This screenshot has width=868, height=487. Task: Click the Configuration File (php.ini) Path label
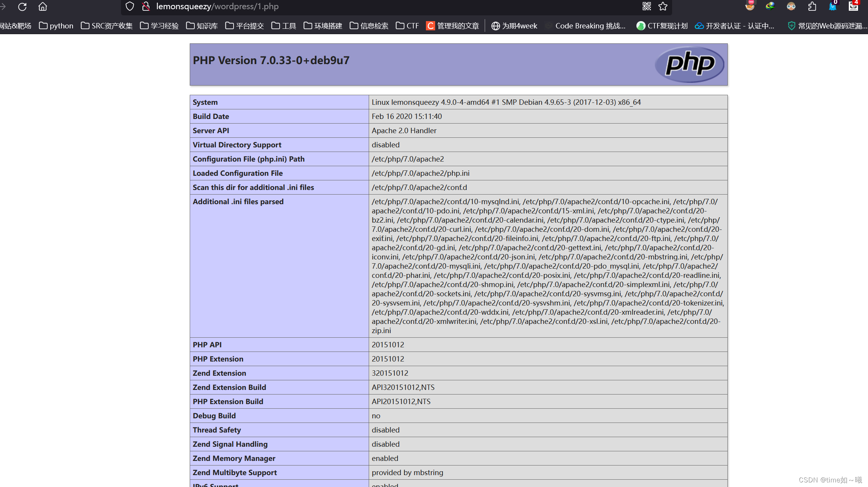click(248, 159)
